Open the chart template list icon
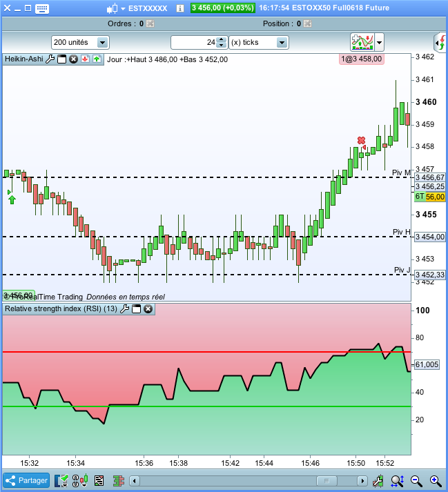 99,481
